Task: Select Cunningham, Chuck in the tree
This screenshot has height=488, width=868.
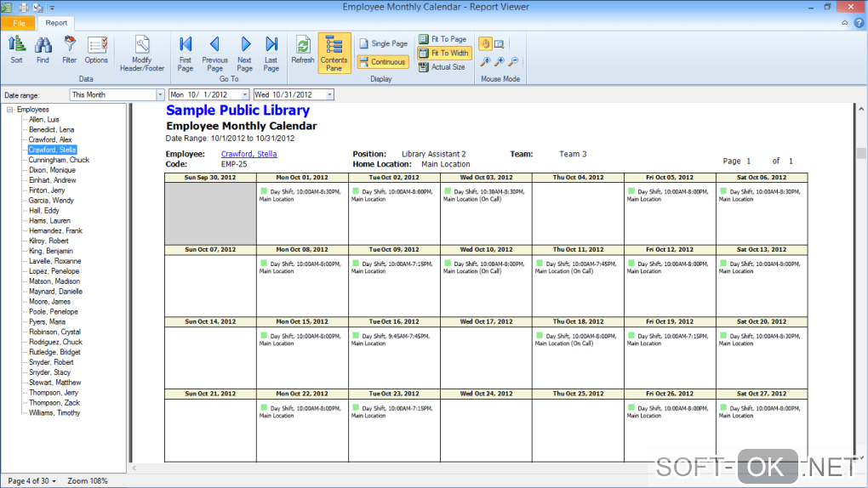Action: [x=59, y=160]
